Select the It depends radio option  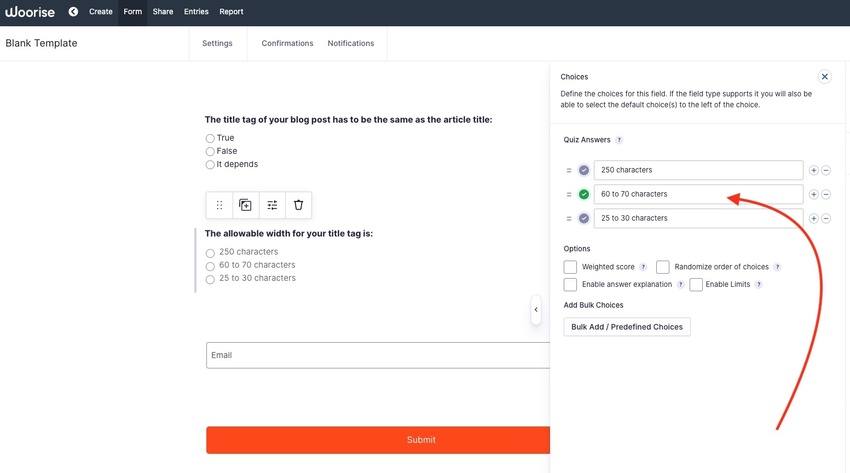click(210, 164)
